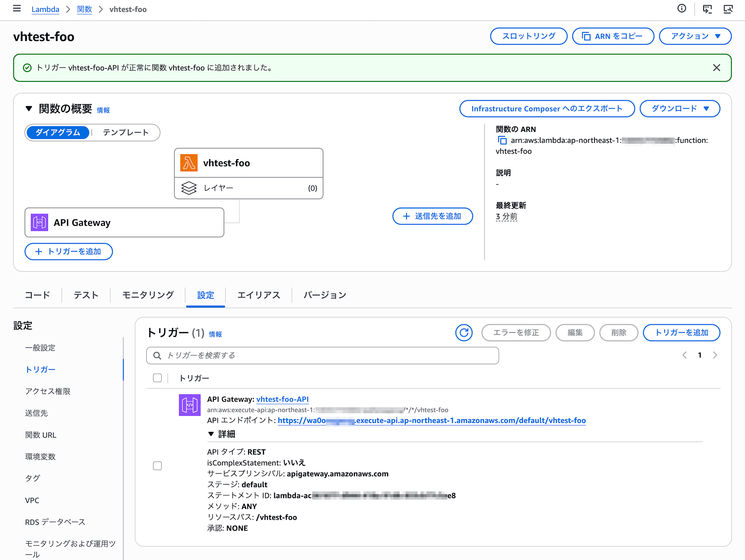Export to Infrastructure Composer
This screenshot has width=745, height=560.
[x=547, y=109]
